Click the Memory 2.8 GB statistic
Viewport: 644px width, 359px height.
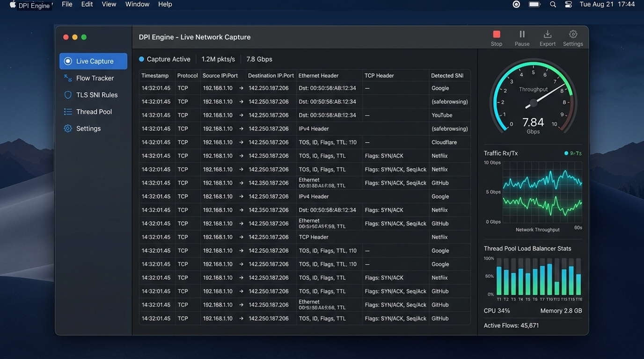tap(561, 311)
